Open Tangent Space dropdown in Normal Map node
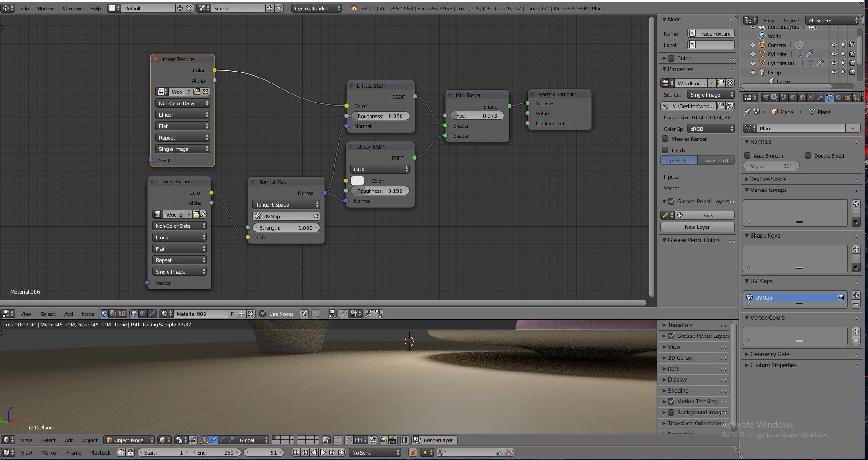 pyautogui.click(x=286, y=205)
